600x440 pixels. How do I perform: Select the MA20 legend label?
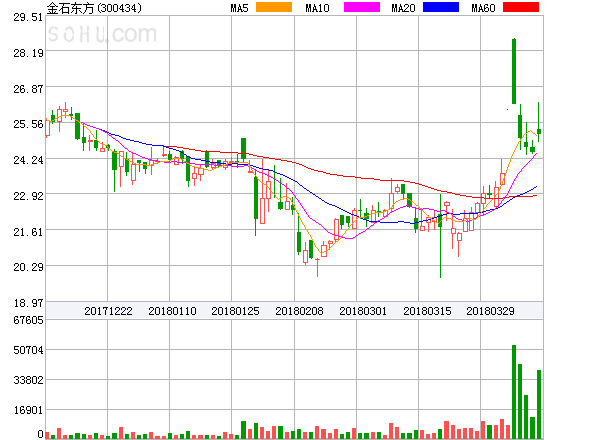[403, 8]
